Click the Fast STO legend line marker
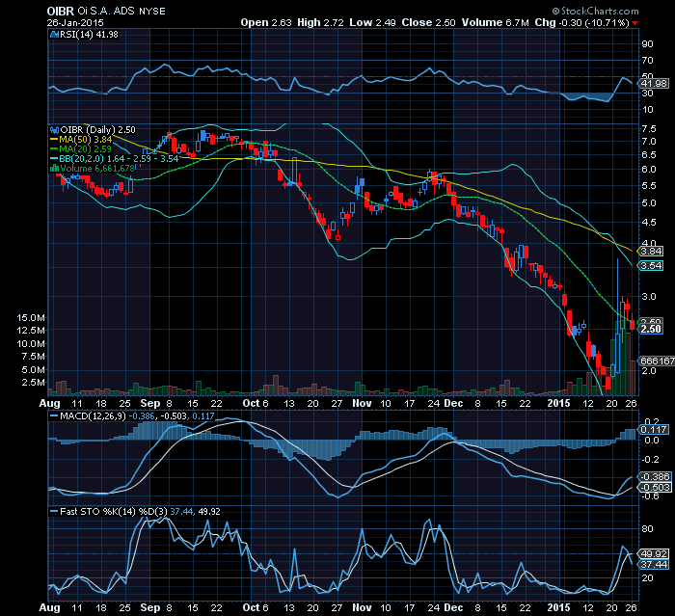 click(x=54, y=511)
